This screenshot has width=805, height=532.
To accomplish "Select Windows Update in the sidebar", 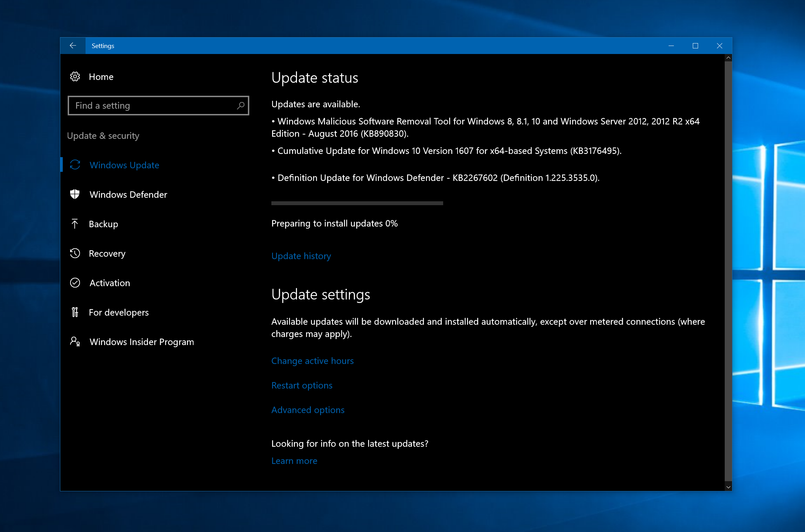I will pos(124,165).
